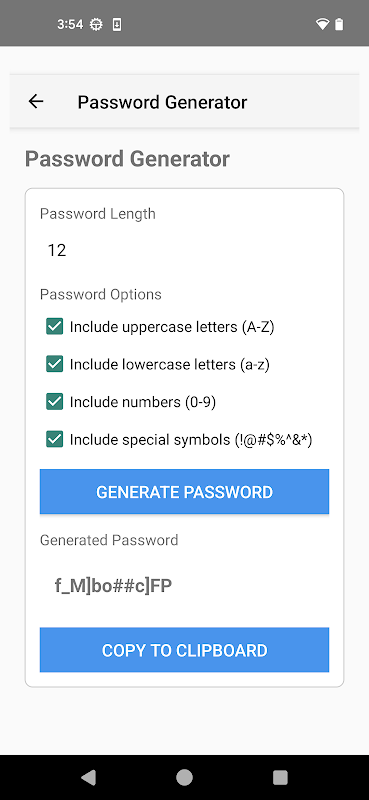Tap the Include numbers (0-9) label text
Image resolution: width=369 pixels, height=800 pixels.
[143, 403]
